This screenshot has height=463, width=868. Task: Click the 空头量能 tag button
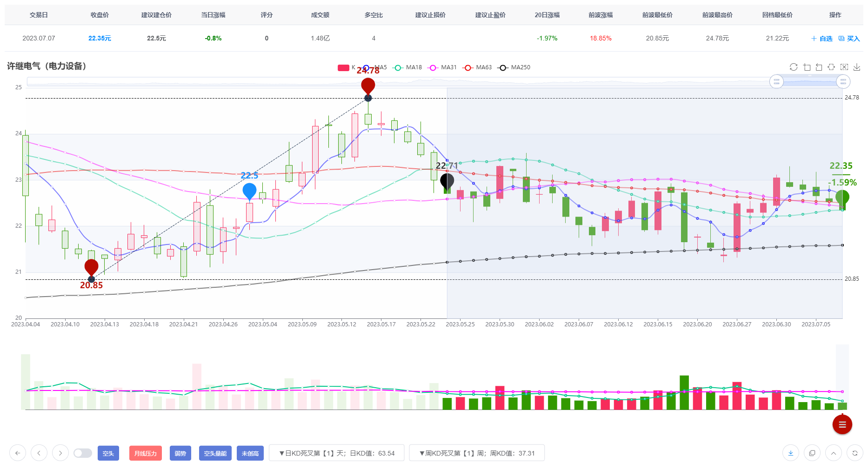pos(215,453)
